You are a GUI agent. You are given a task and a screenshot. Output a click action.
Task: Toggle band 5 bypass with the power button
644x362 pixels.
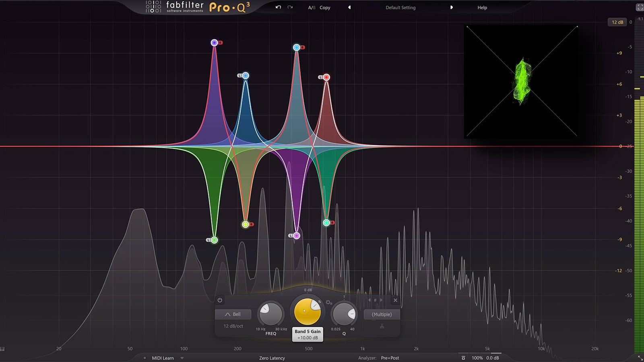coord(220,300)
